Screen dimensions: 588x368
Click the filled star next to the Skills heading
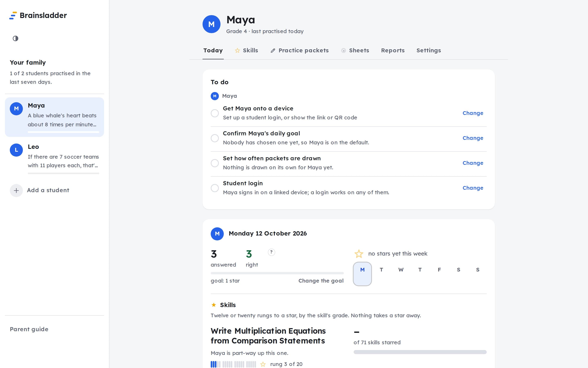click(x=214, y=305)
